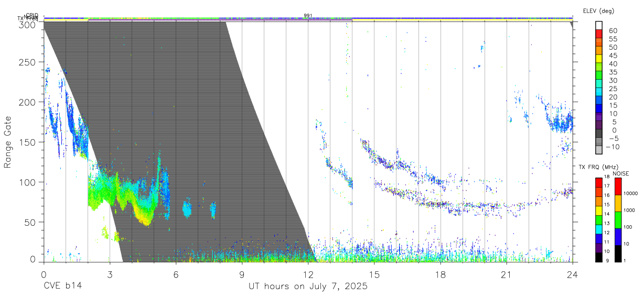Click the 16 label in TX FRQ legend
Screen dimensions: 644x297
coord(606,195)
